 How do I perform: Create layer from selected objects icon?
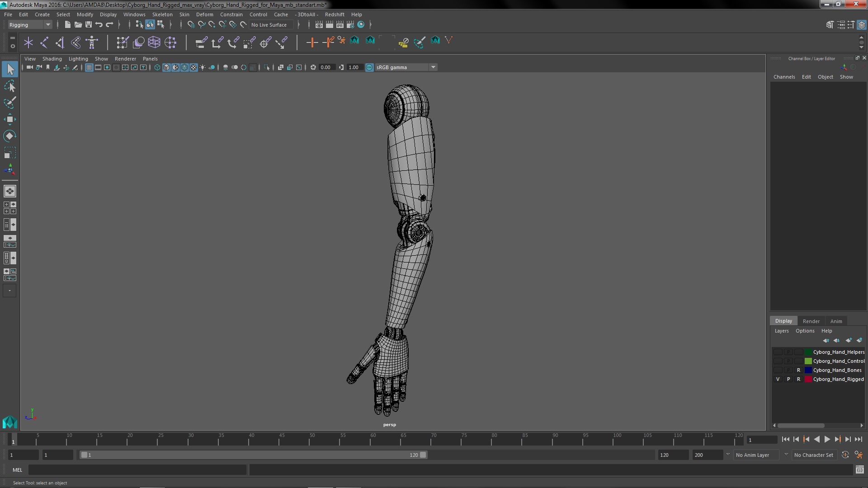[x=859, y=340]
